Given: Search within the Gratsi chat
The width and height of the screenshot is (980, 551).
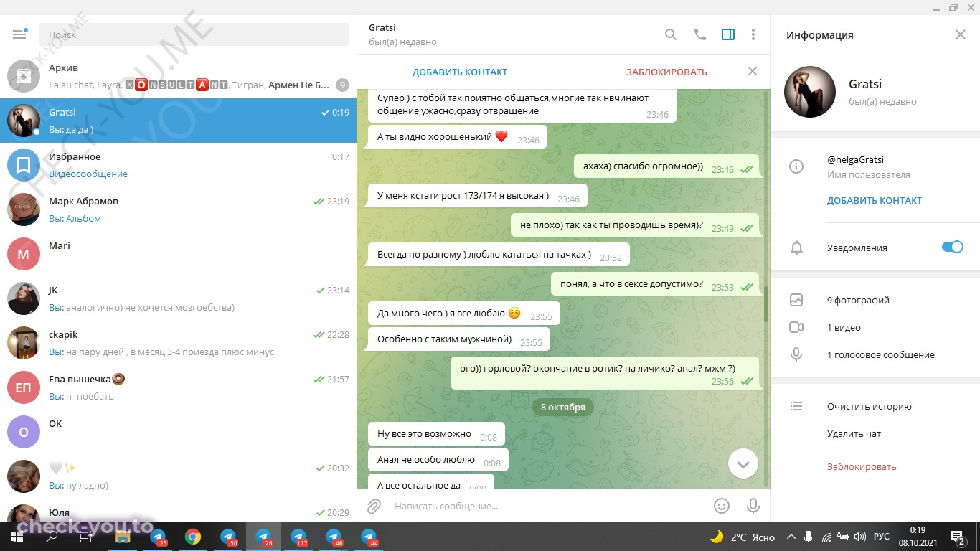Looking at the screenshot, I should coord(671,34).
